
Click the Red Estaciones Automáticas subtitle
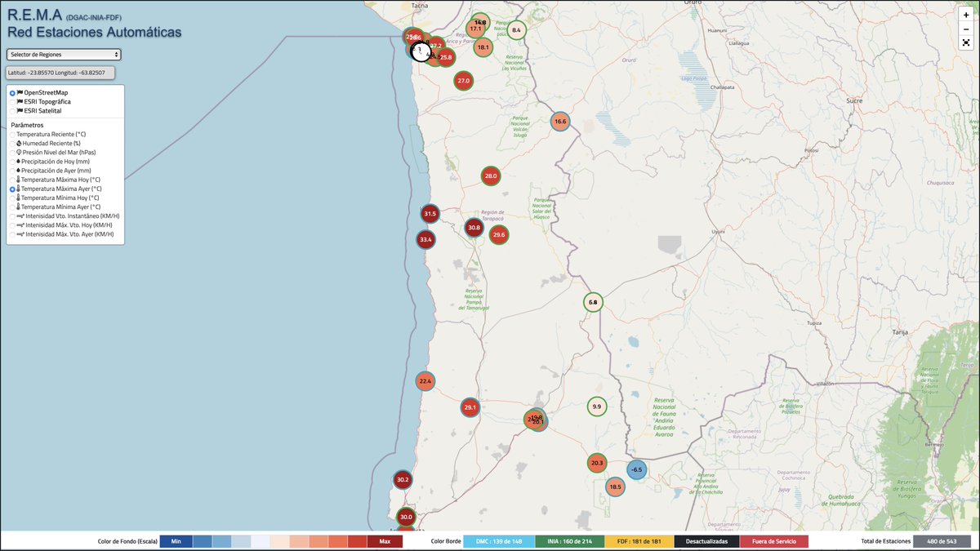tap(94, 33)
